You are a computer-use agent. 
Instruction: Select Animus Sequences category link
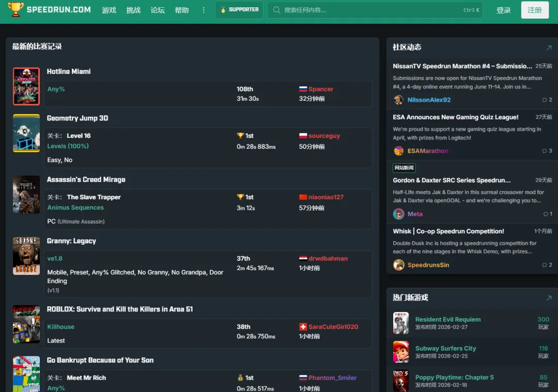coord(75,208)
